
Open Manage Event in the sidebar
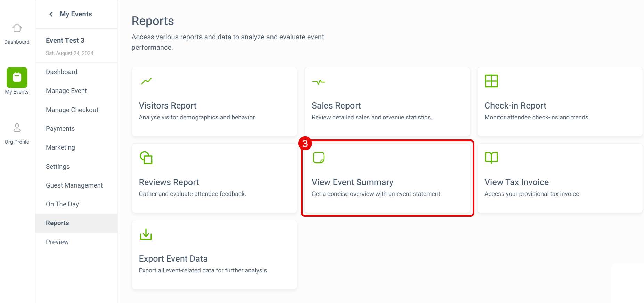coord(66,91)
